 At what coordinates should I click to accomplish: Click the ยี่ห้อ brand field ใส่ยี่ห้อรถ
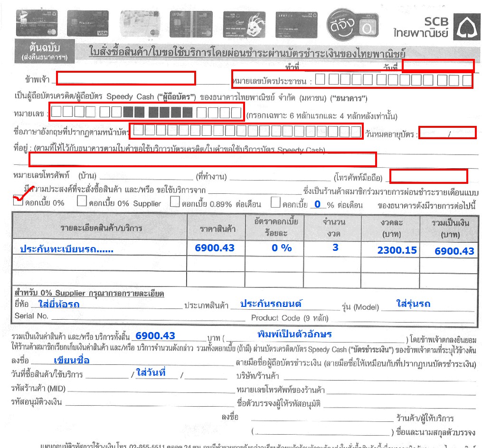pos(106,305)
